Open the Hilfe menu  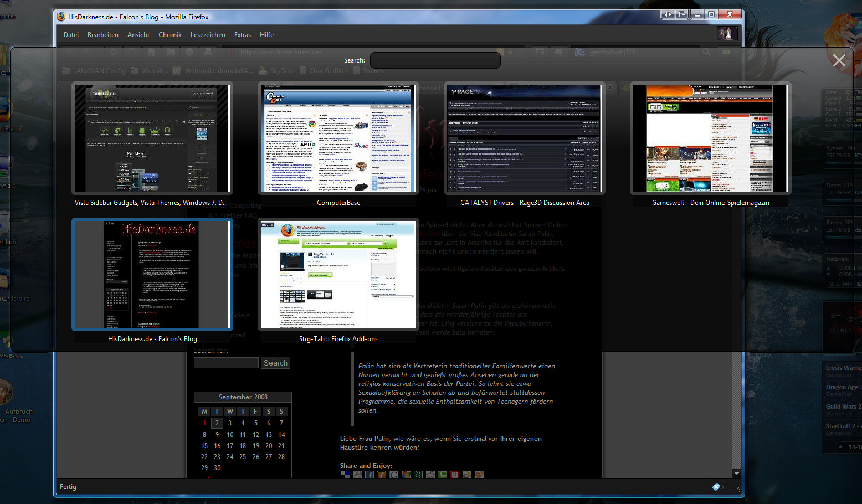[x=266, y=35]
